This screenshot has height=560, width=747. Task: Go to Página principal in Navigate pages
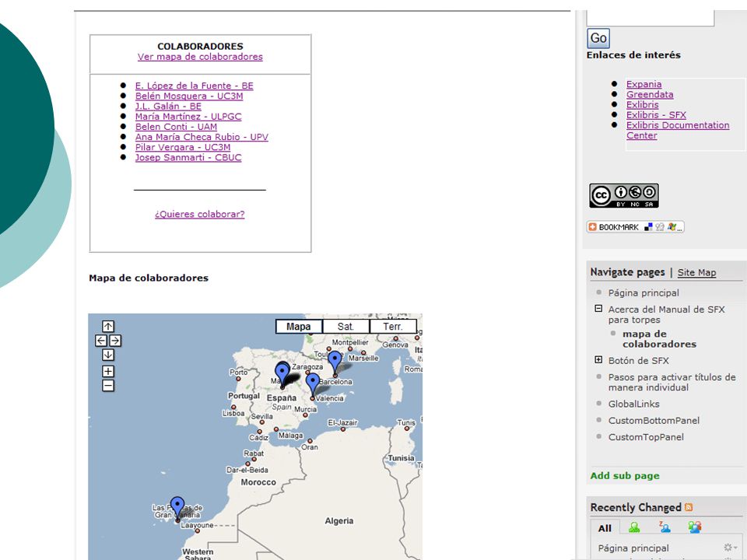click(x=644, y=292)
